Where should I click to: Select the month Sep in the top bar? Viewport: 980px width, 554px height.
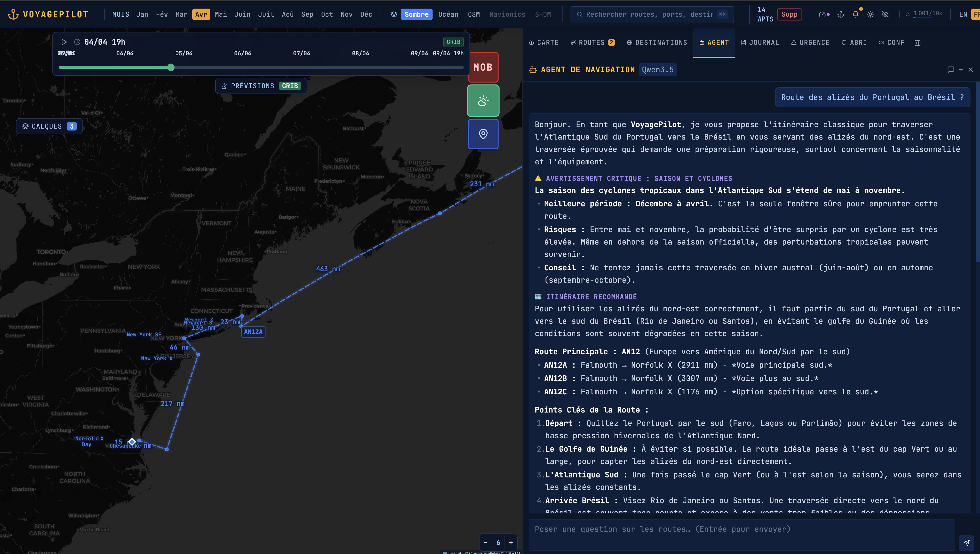point(307,14)
